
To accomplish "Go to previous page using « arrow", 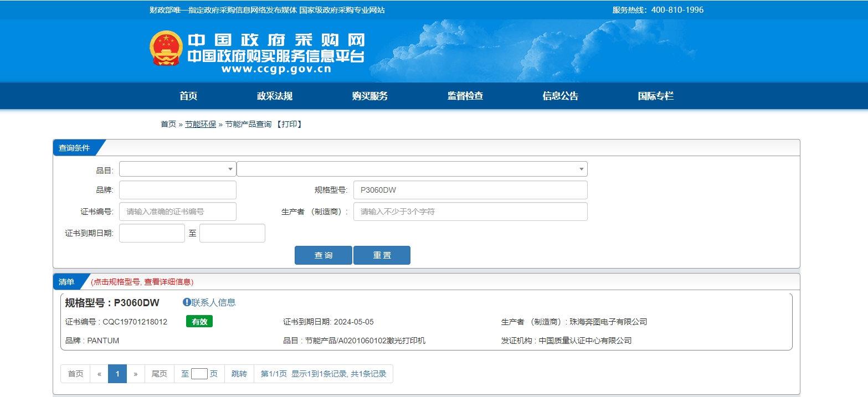I will coord(99,374).
